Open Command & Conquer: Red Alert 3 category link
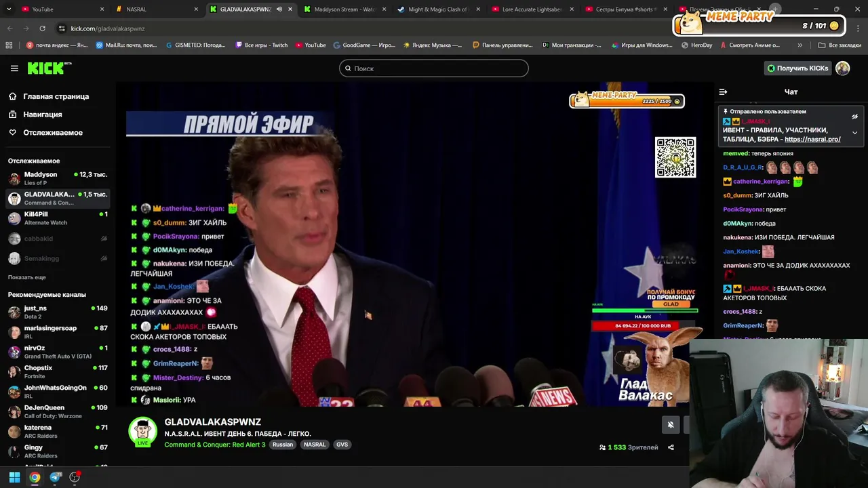Screen dimensions: 868x488 pos(214,445)
